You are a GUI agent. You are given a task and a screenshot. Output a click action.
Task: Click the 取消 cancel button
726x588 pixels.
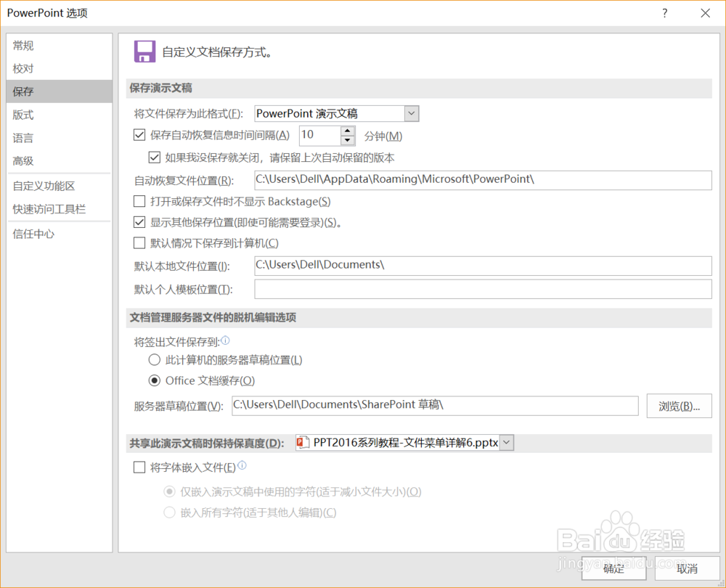coord(687,568)
